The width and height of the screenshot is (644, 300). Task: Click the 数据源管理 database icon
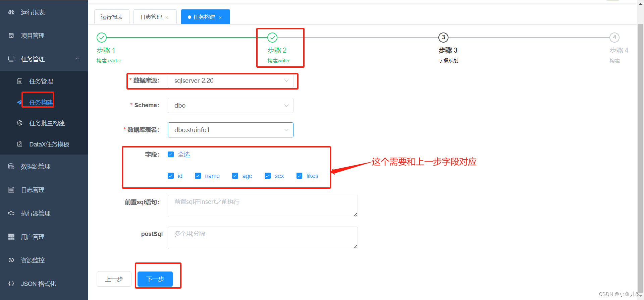click(x=11, y=166)
